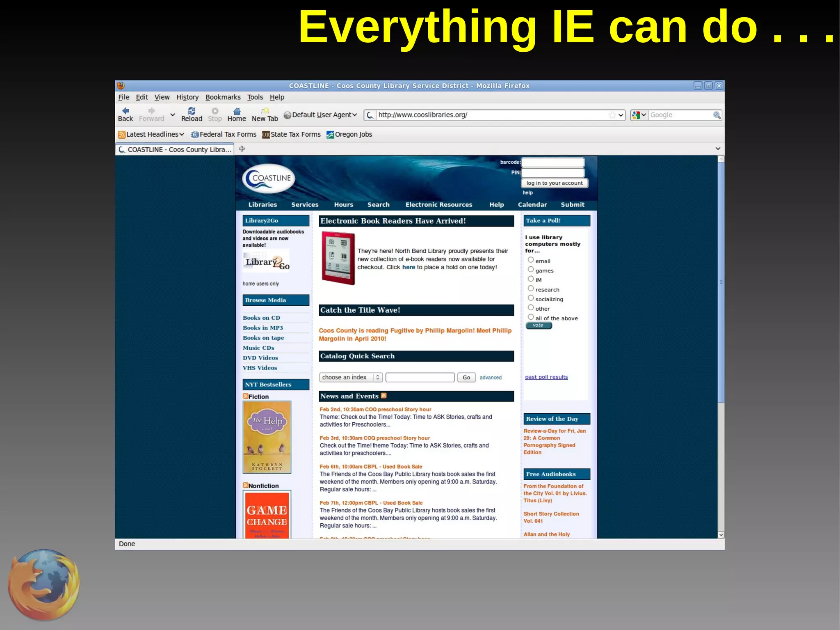
Task: Click the bookmark star in address bar
Action: [x=612, y=115]
